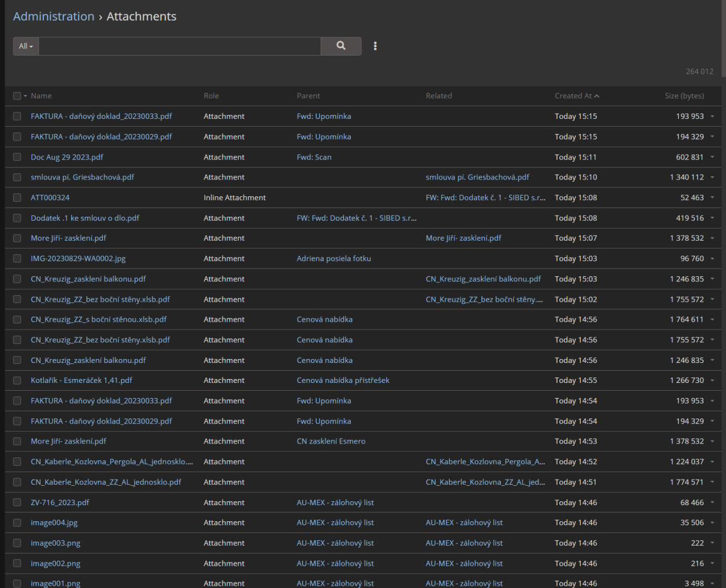Check the box for ATT000324
This screenshot has width=726, height=588.
pos(17,198)
